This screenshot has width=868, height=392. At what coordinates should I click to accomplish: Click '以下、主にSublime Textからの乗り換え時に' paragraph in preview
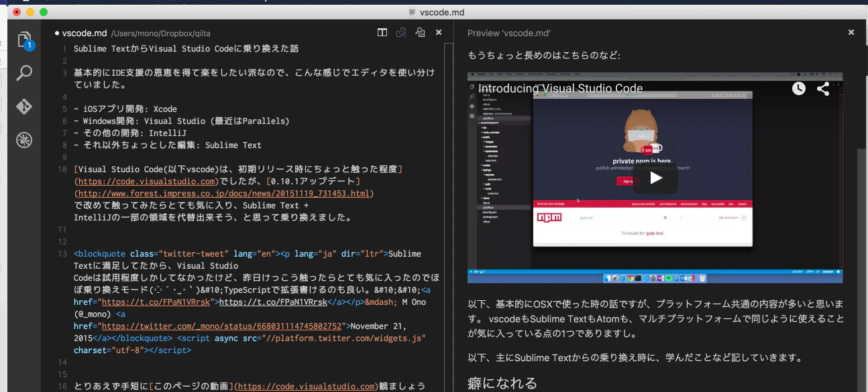tap(635, 358)
